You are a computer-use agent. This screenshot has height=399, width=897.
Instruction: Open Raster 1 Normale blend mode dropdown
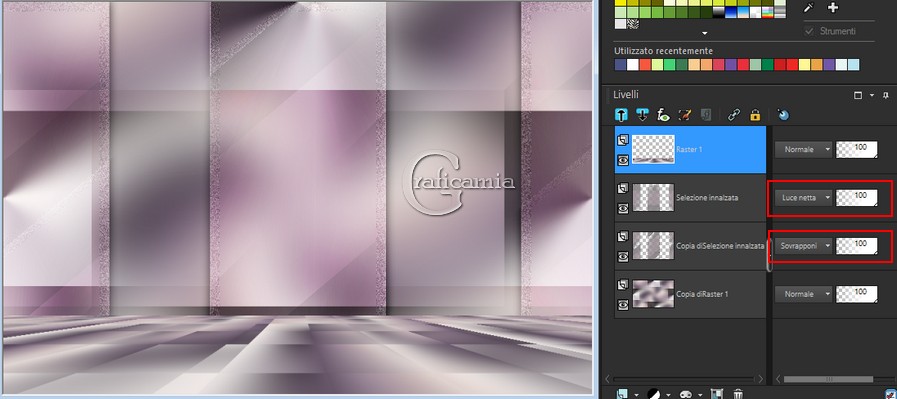pyautogui.click(x=804, y=149)
